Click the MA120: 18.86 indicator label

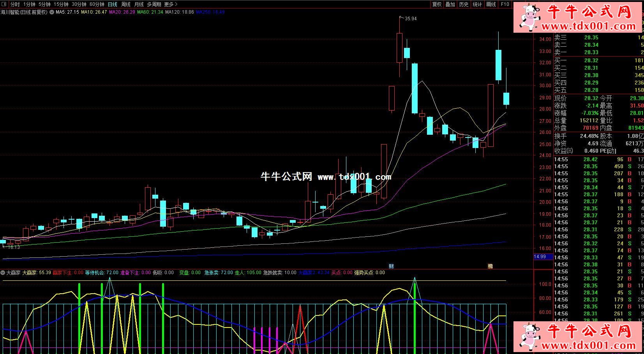click(180, 12)
